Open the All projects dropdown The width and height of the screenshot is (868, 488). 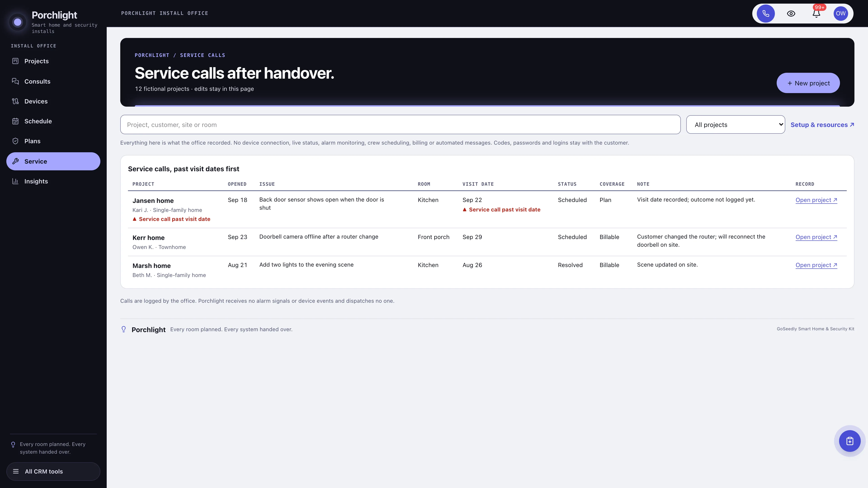point(736,125)
